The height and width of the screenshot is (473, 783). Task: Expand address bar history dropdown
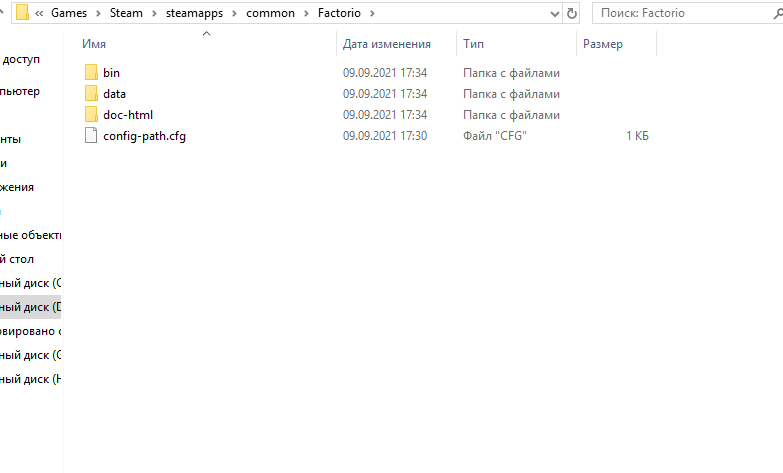(x=554, y=14)
